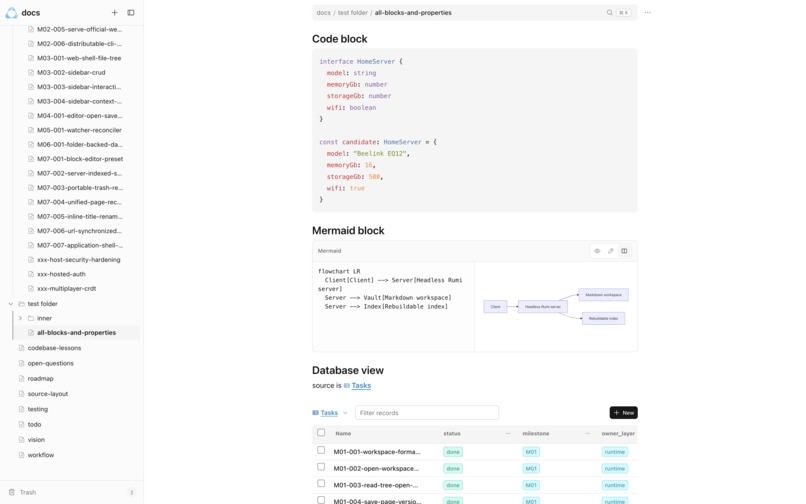This screenshot has width=806, height=504.
Task: Open the Tasks view dropdown chevron
Action: [345, 413]
